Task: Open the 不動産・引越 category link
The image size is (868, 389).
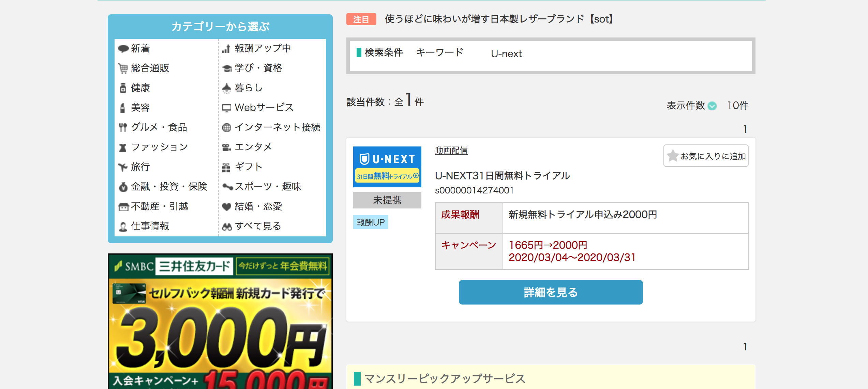Action: [x=160, y=206]
